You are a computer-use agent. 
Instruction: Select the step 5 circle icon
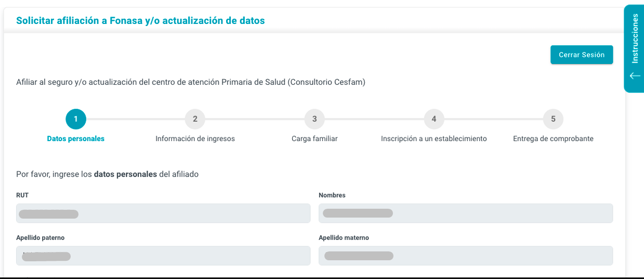pos(553,119)
